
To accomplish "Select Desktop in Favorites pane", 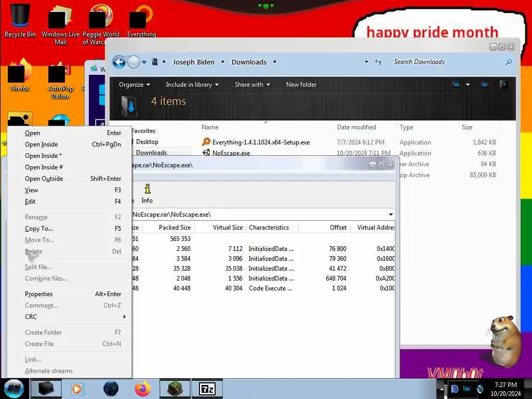I will pos(147,141).
